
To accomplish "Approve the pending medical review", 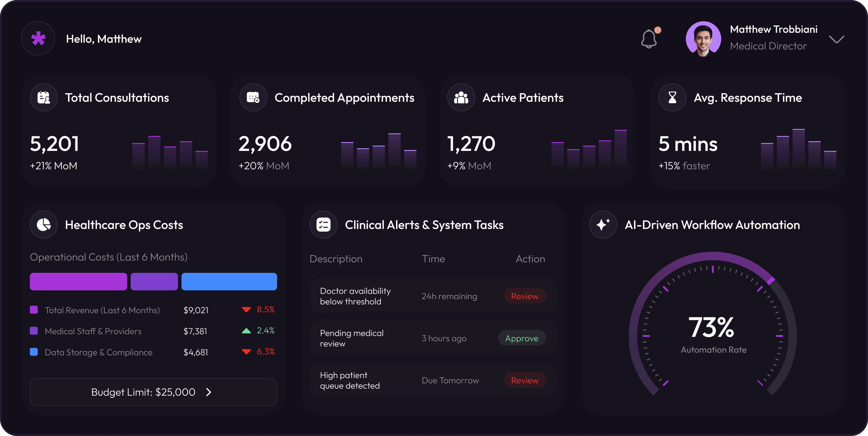I will click(x=522, y=338).
